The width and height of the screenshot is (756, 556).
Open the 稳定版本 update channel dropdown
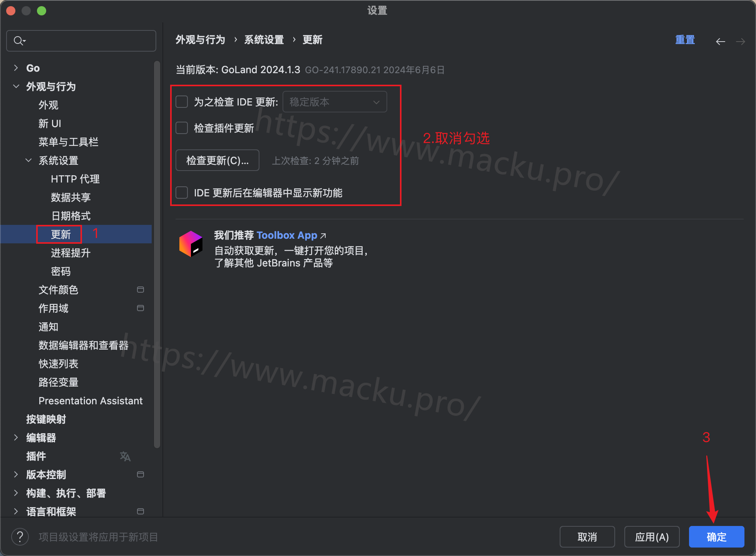(335, 102)
